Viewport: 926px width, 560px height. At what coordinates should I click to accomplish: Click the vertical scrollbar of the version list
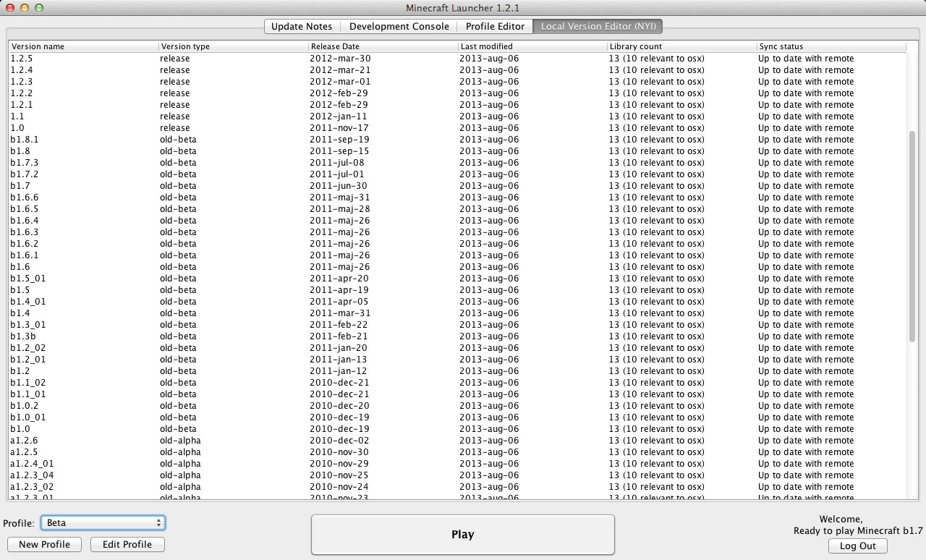pos(912,237)
